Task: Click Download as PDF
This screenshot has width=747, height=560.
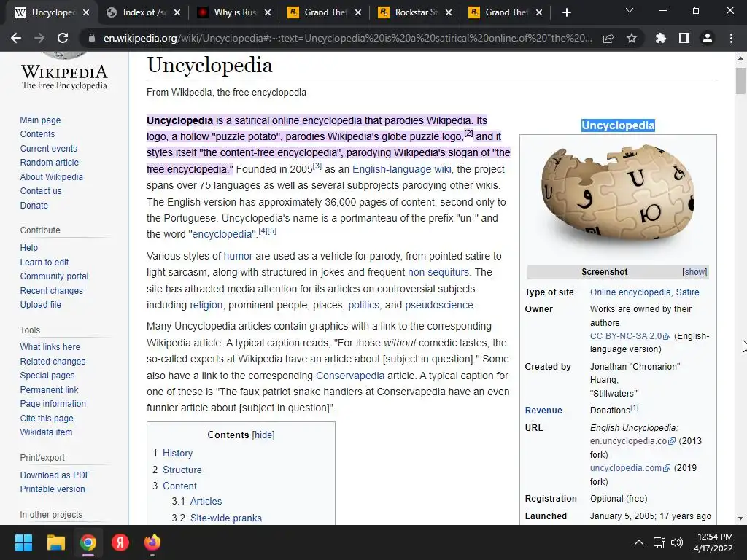Action: [55, 475]
